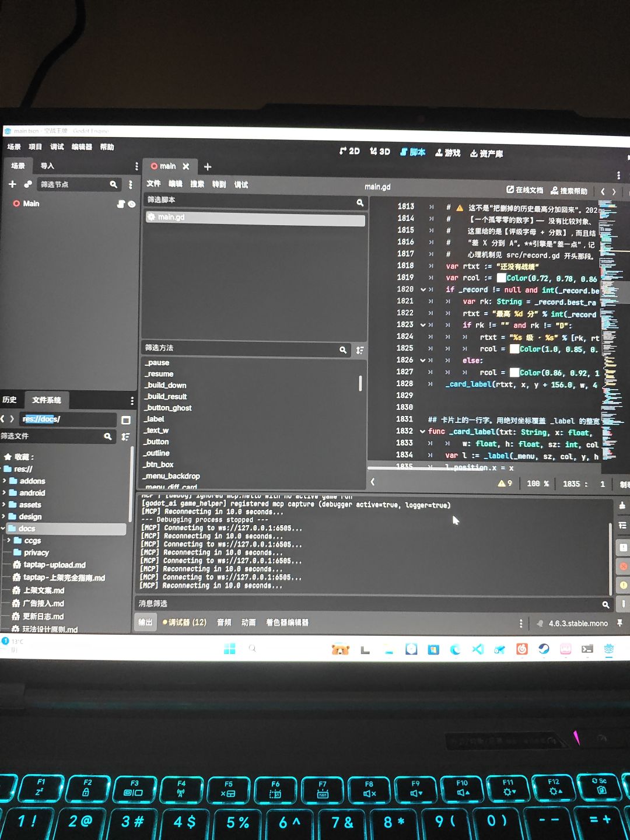
Task: Expand the addons folder
Action: [4, 481]
